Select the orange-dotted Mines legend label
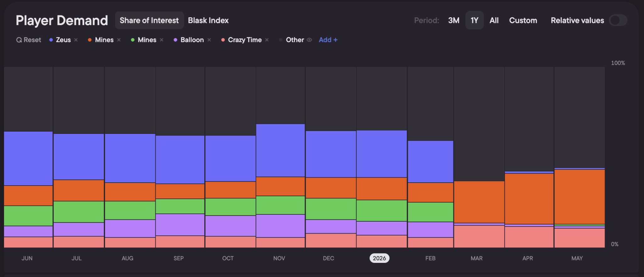Viewport: 644px width, 277px height. pyautogui.click(x=104, y=40)
